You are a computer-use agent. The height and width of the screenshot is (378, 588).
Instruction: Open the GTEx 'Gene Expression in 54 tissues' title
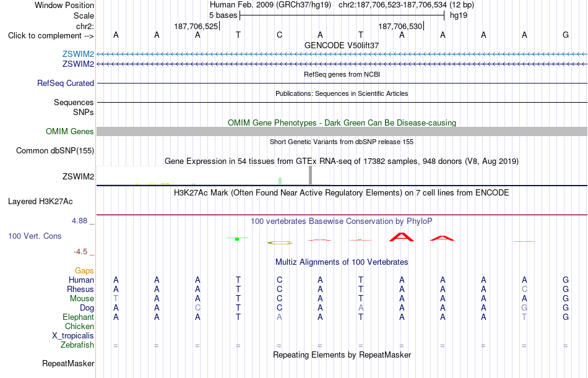(x=342, y=161)
